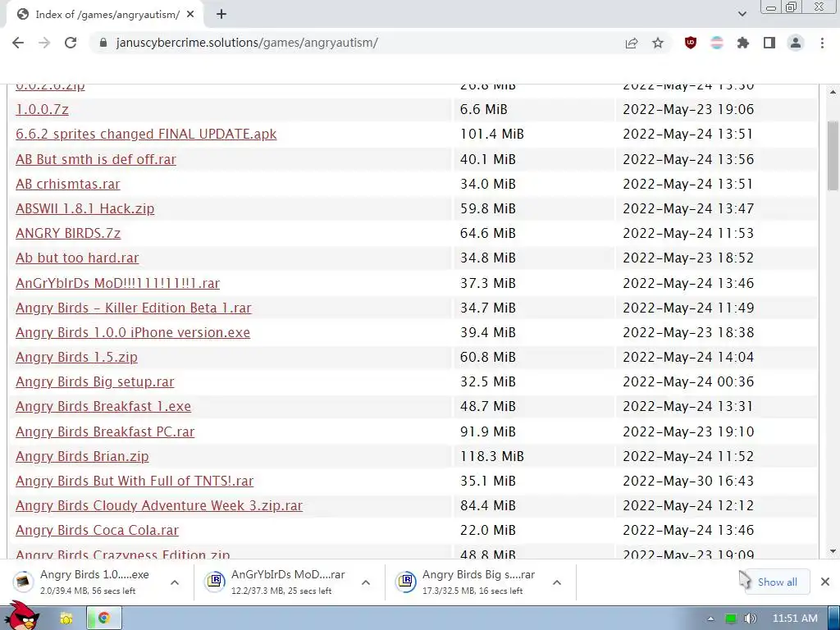This screenshot has width=840, height=630.
Task: Click the Chrome taskbar icon
Action: coord(104,619)
